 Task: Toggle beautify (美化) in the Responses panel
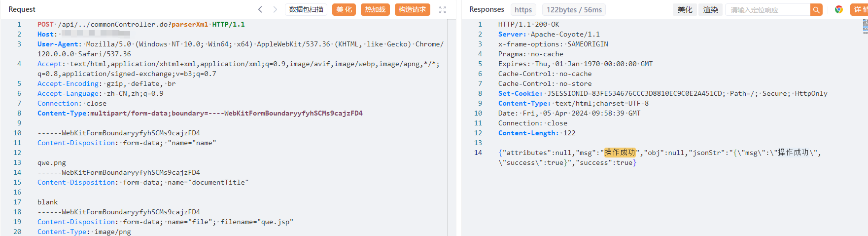coord(685,10)
